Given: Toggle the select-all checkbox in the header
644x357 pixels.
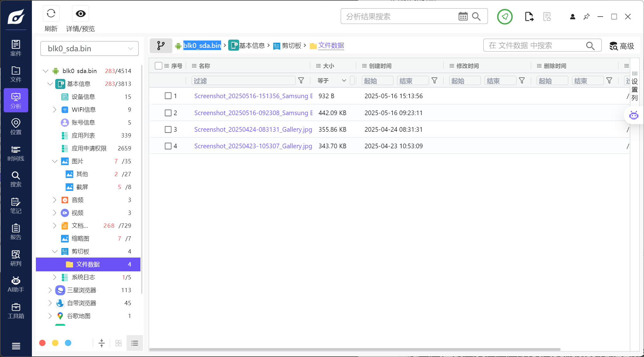Looking at the screenshot, I should click(x=158, y=66).
